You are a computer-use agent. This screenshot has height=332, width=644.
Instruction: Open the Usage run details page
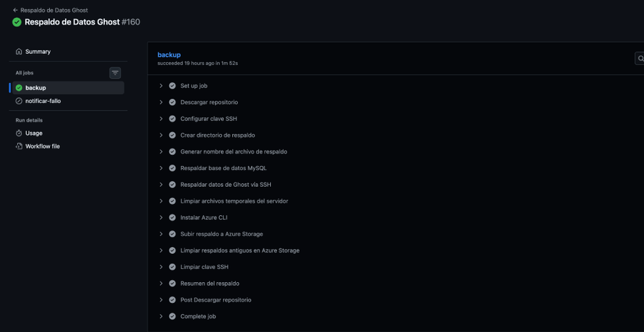point(34,133)
